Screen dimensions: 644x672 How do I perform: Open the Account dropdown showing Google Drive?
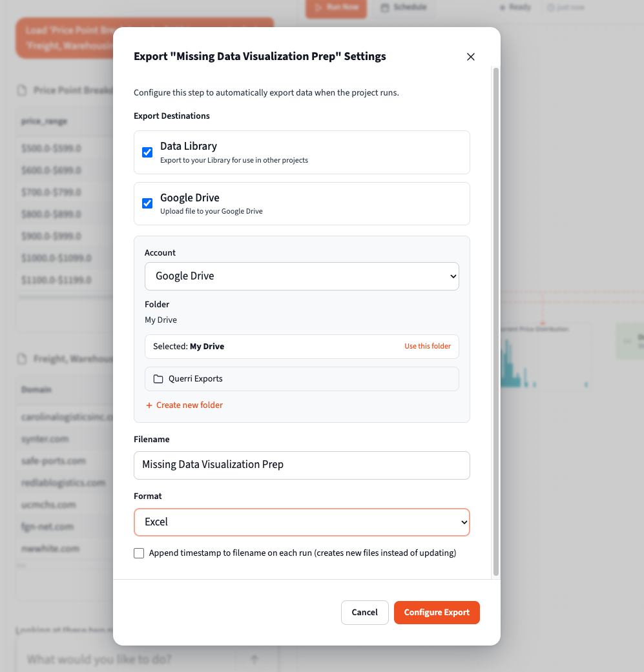[x=302, y=276]
